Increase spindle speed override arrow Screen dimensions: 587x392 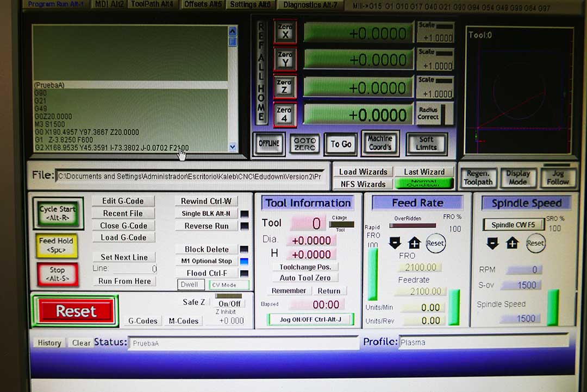(x=512, y=243)
